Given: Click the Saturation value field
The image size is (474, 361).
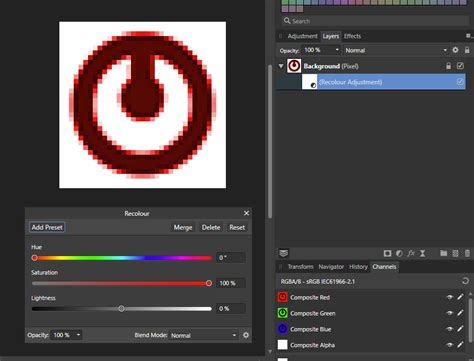Looking at the screenshot, I should pos(231,283).
